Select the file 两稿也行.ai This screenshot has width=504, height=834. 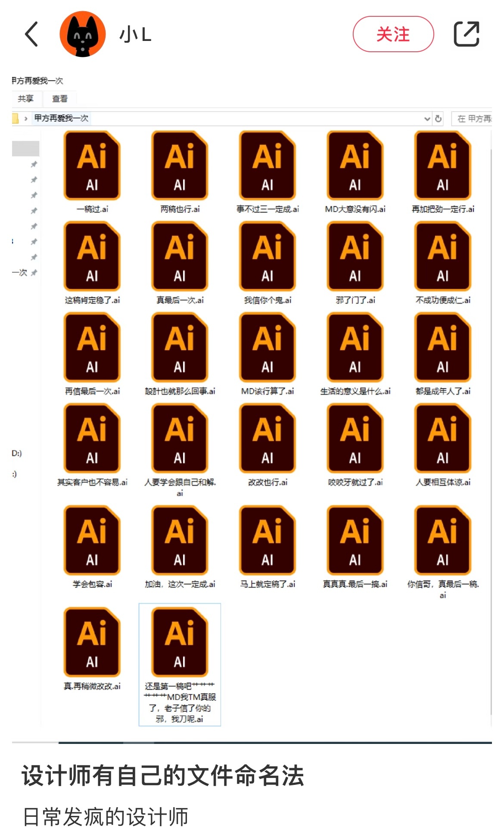click(180, 172)
